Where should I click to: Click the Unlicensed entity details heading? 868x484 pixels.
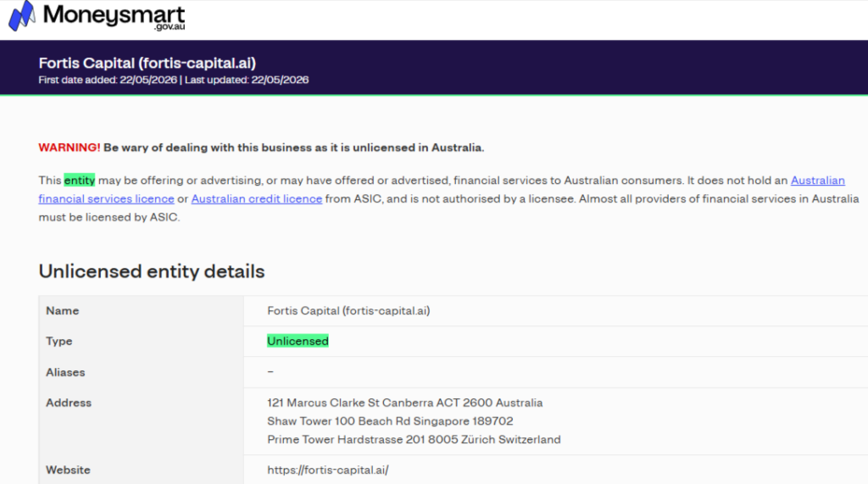152,271
